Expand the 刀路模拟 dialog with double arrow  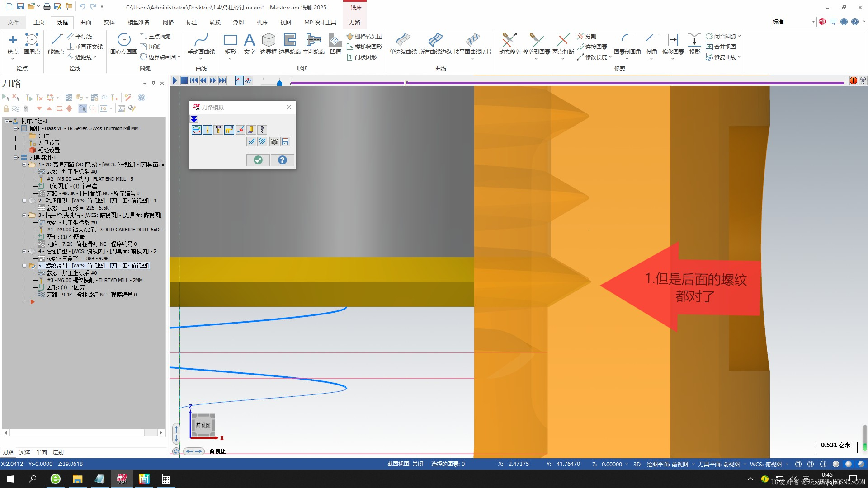pos(194,119)
